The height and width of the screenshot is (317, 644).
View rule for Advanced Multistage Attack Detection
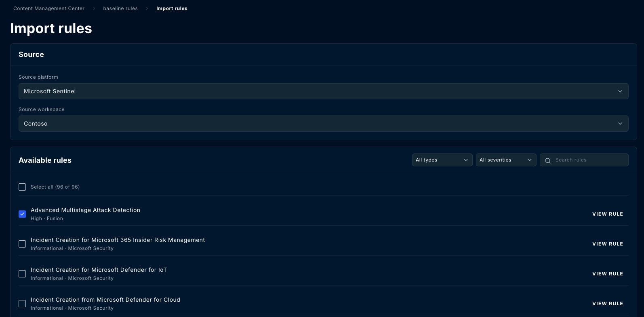pos(608,214)
